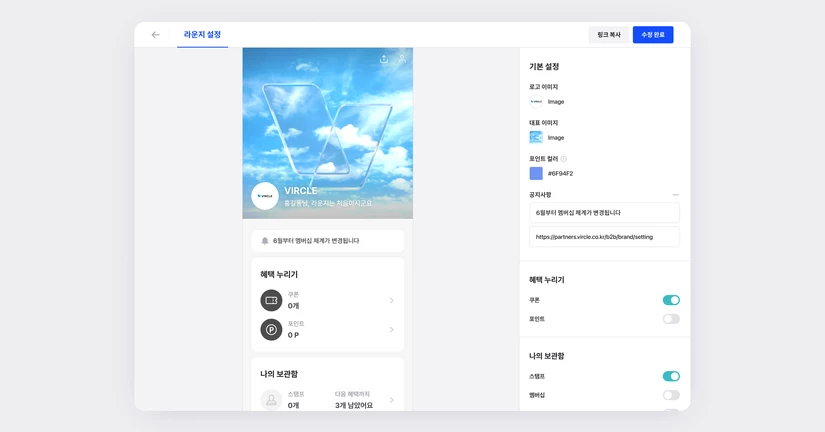Click the 포인트 컬러 help icon
This screenshot has height=432, width=825.
(564, 159)
